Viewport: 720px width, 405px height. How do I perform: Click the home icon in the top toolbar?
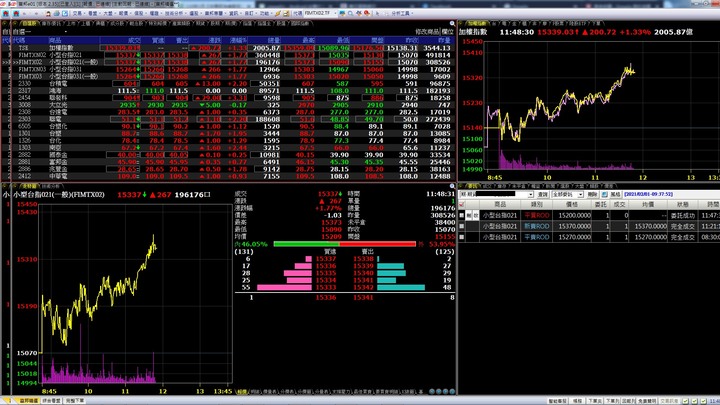(x=16, y=13)
